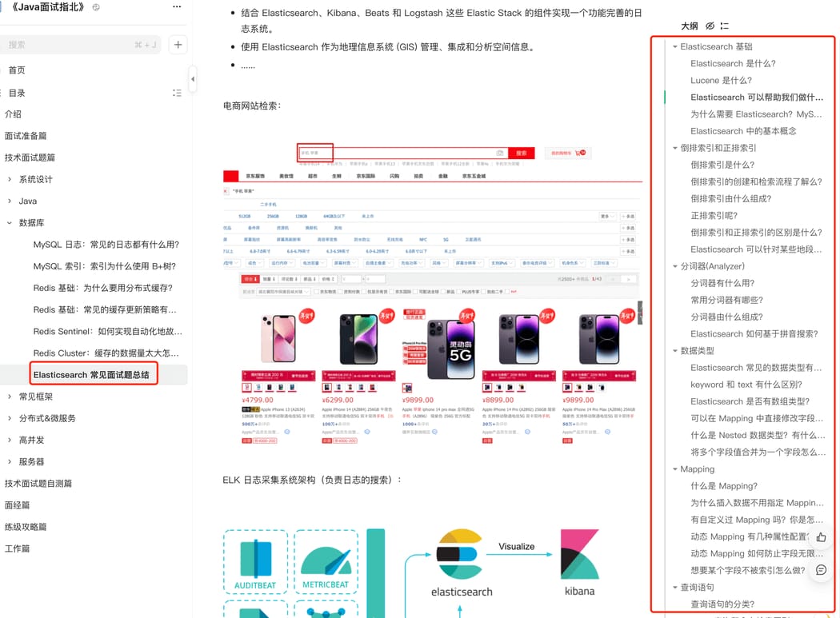This screenshot has height=618, width=840.
Task: Jump to 分词器有什么用? heading
Action: pyautogui.click(x=722, y=283)
